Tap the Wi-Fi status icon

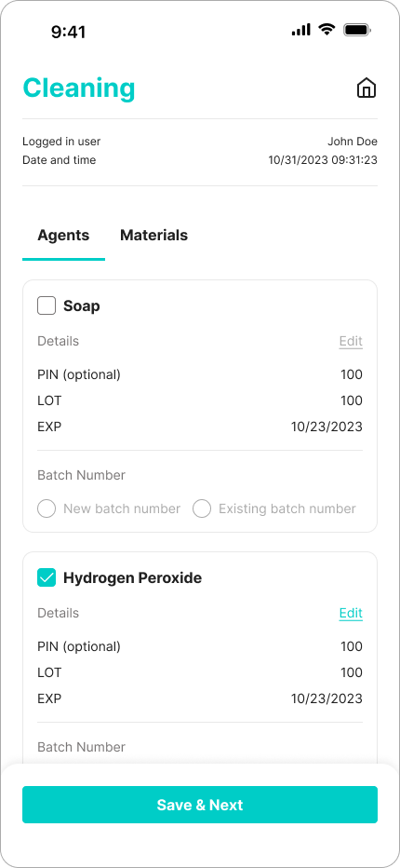pyautogui.click(x=327, y=30)
